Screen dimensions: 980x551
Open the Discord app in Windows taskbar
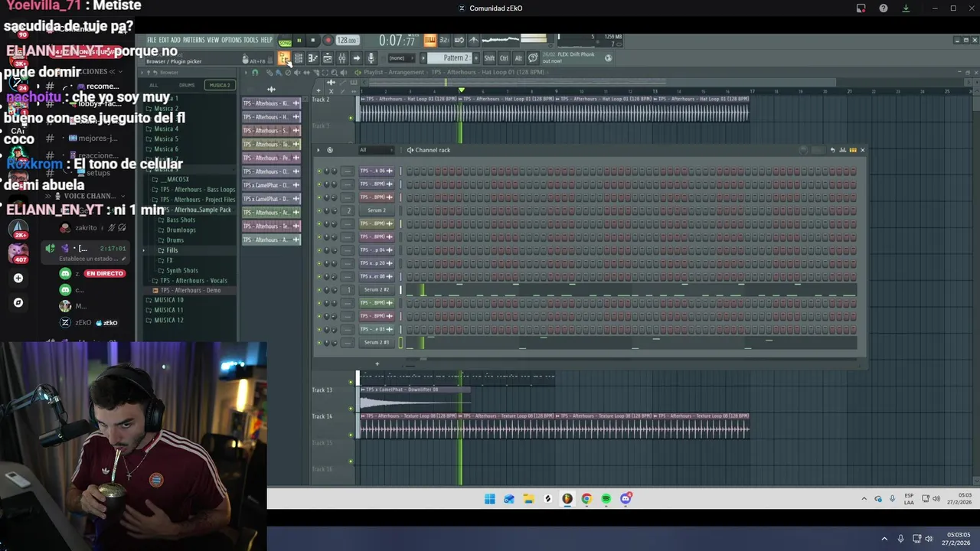click(x=626, y=499)
